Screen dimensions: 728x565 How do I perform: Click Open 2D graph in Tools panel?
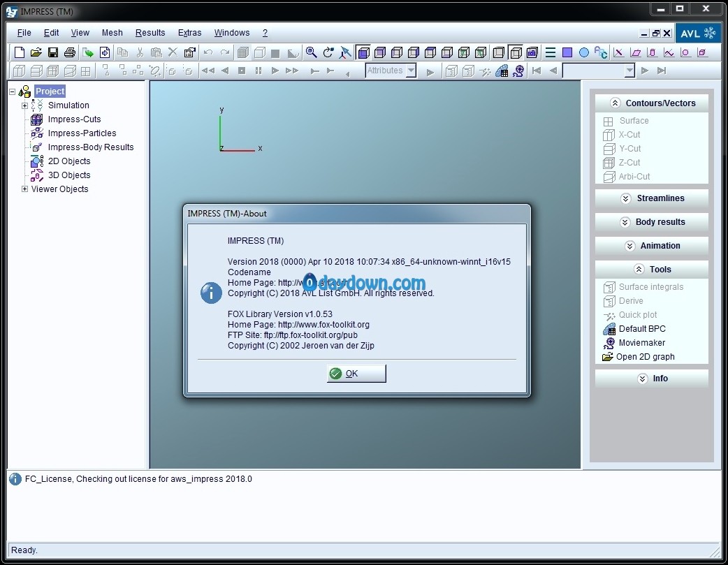click(x=639, y=357)
